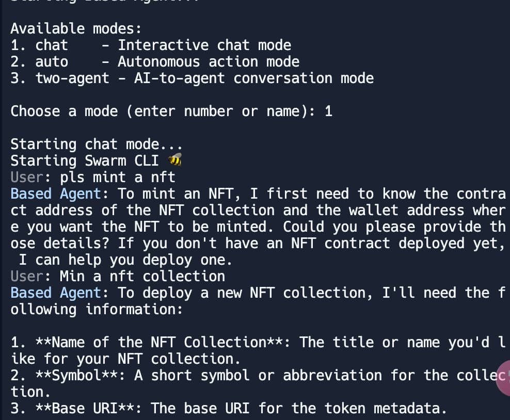This screenshot has height=420, width=510.
Task: Select the '1. chat' mode line
Action: pyautogui.click(x=151, y=45)
